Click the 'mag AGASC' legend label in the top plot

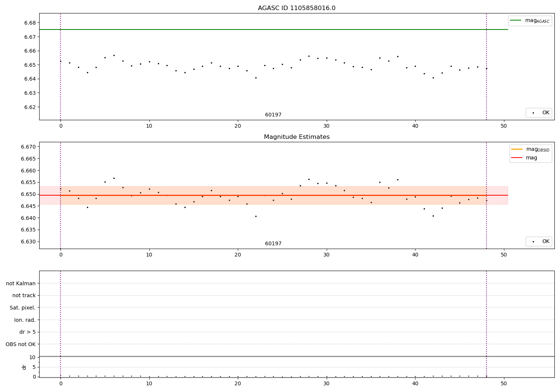click(537, 21)
